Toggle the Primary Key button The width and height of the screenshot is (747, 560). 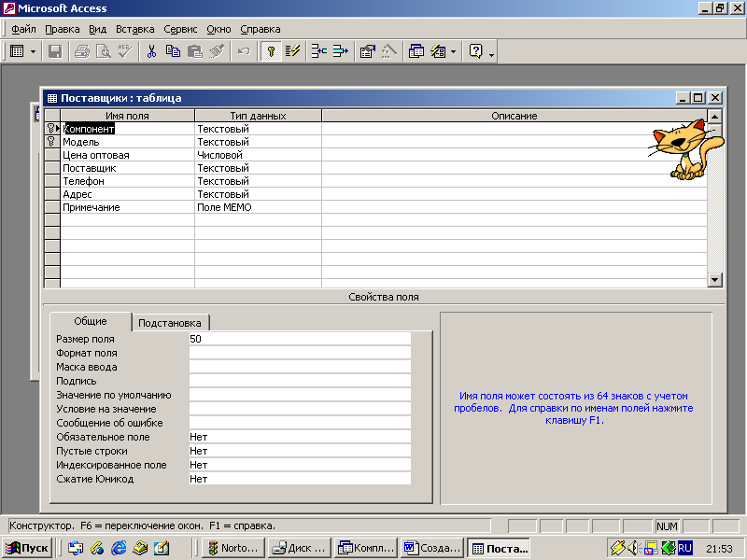tap(271, 51)
